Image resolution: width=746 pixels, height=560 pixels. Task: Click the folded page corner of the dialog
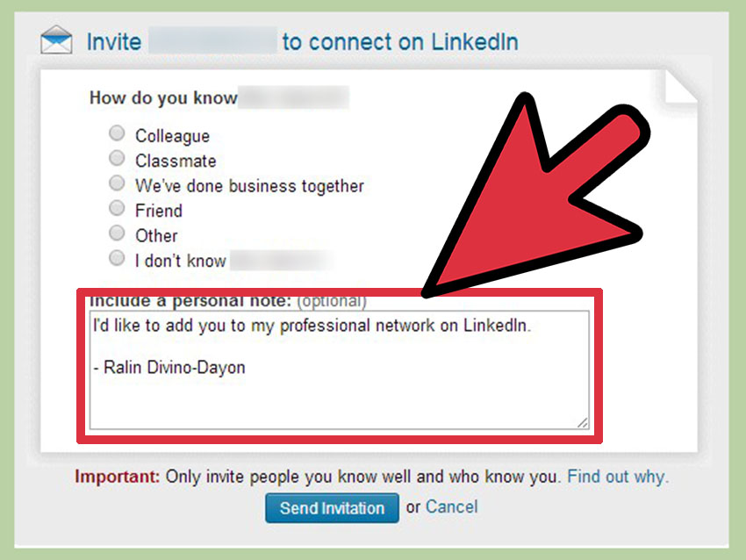tap(678, 86)
